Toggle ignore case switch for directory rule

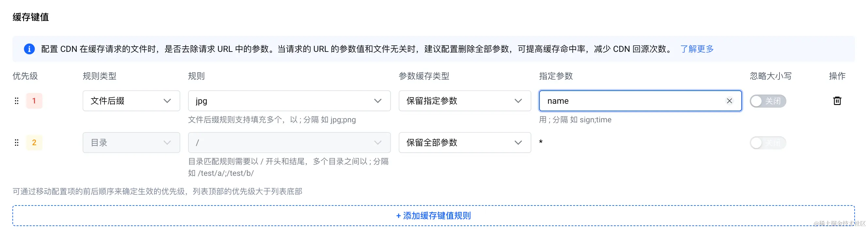768,143
